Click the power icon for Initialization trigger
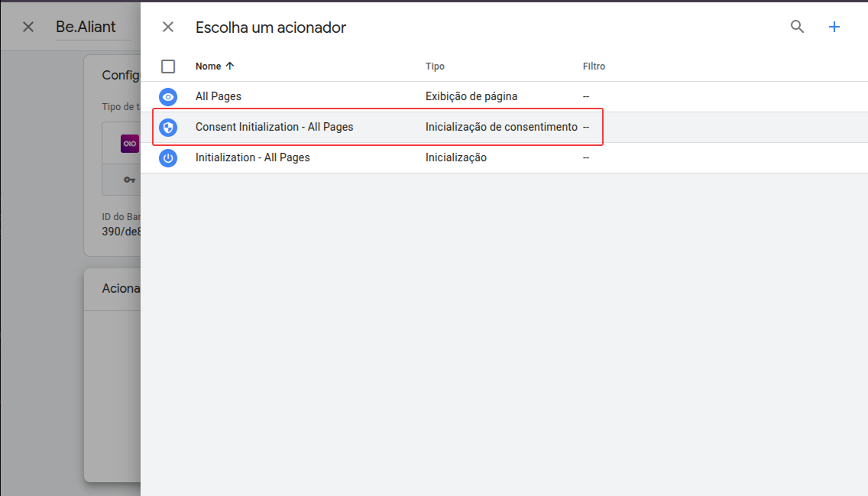 pos(168,157)
